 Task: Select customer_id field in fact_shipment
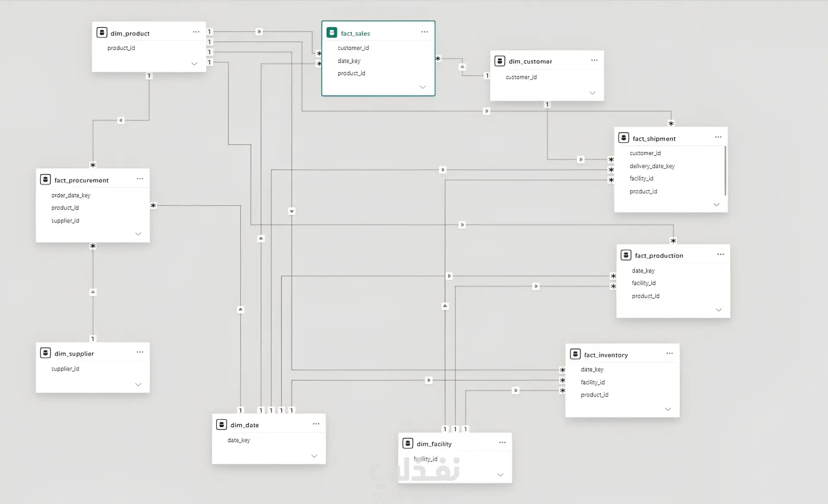point(645,153)
